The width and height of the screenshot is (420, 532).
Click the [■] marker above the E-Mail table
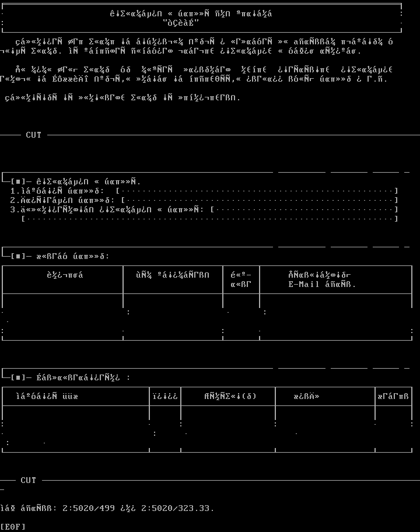(x=18, y=256)
